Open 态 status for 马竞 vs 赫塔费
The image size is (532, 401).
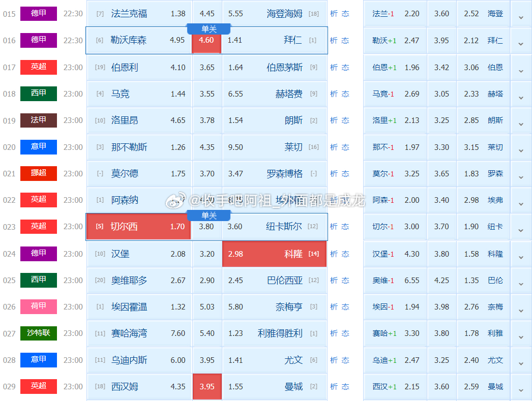[345, 94]
